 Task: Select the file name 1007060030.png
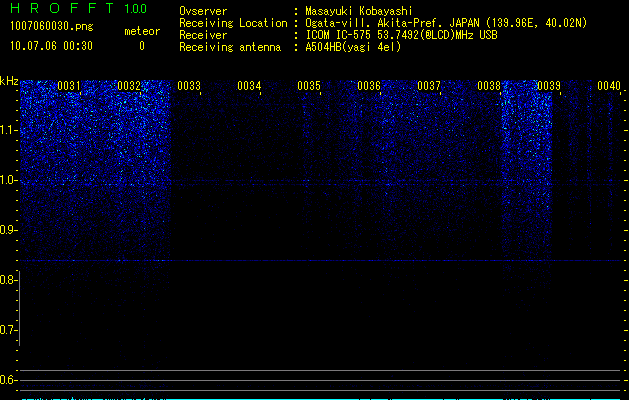click(x=52, y=26)
